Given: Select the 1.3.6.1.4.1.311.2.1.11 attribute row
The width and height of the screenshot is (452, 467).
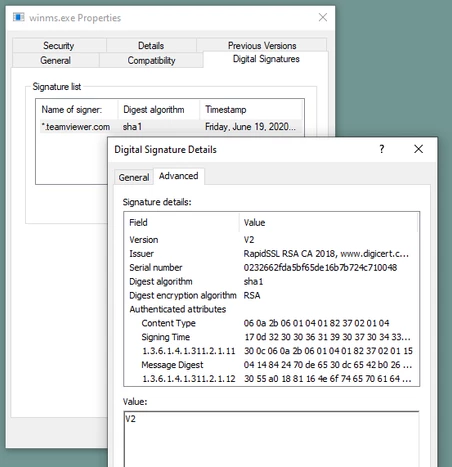Looking at the screenshot, I should coord(271,351).
